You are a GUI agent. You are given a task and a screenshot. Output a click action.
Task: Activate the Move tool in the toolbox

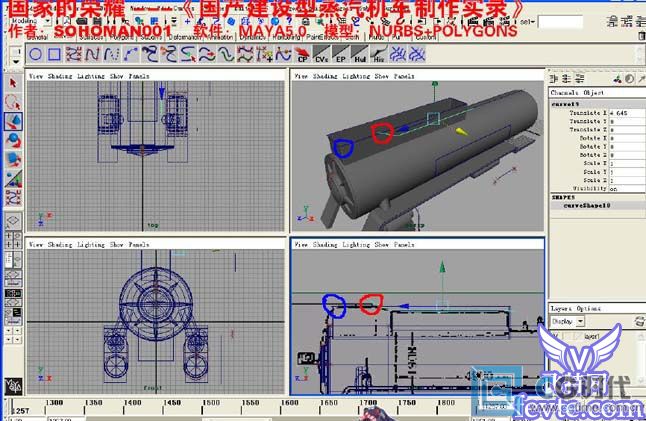coord(13,122)
